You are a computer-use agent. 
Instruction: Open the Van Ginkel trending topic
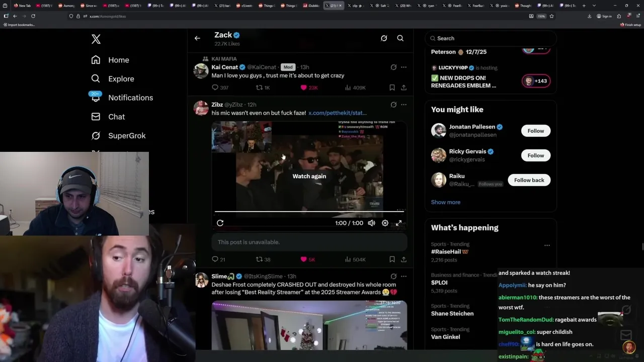[445, 337]
